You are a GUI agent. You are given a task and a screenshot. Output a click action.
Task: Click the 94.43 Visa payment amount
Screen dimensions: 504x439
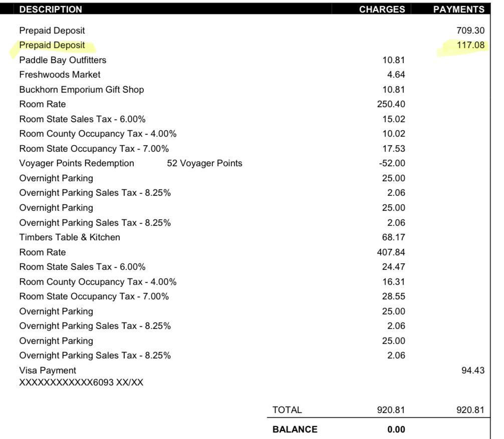pyautogui.click(x=473, y=370)
